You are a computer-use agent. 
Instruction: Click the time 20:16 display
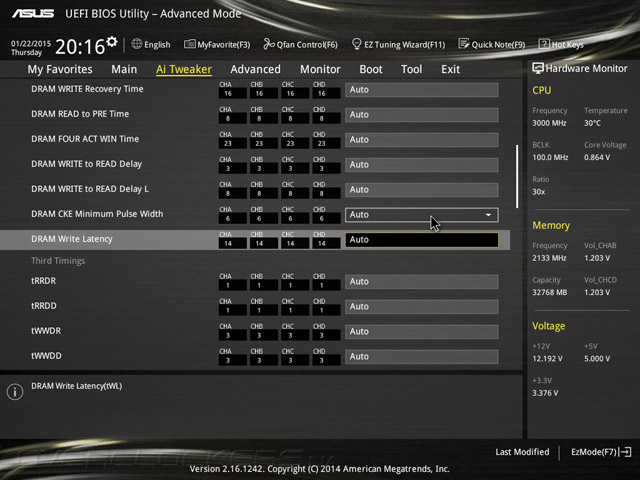[x=80, y=47]
